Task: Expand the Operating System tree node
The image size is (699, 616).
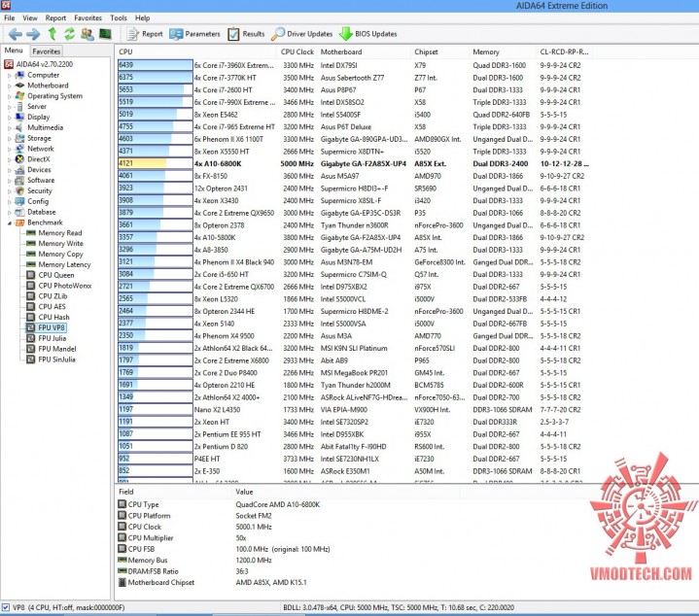Action: 10,96
